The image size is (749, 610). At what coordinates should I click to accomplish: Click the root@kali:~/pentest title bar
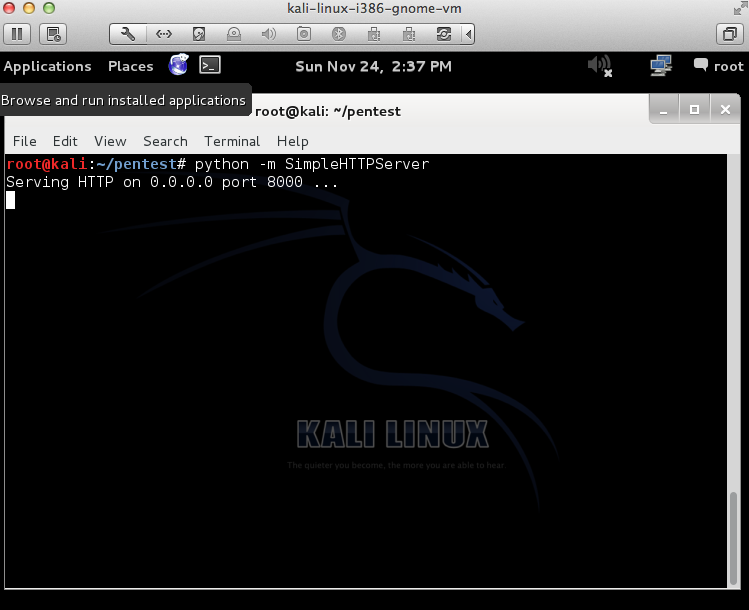pos(328,111)
